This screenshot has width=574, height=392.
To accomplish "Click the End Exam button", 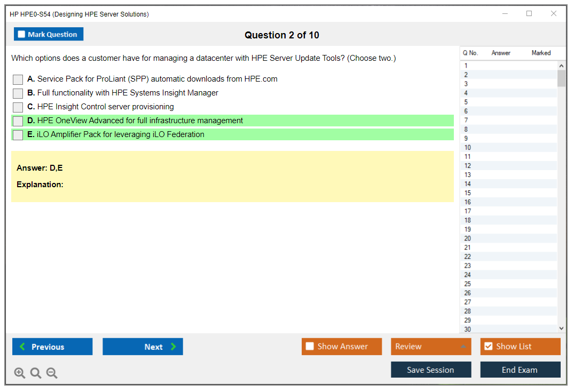I will [x=520, y=369].
